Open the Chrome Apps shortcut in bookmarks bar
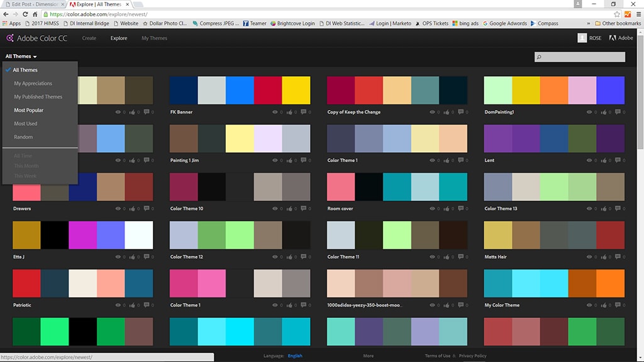The width and height of the screenshot is (644, 362). click(11, 23)
